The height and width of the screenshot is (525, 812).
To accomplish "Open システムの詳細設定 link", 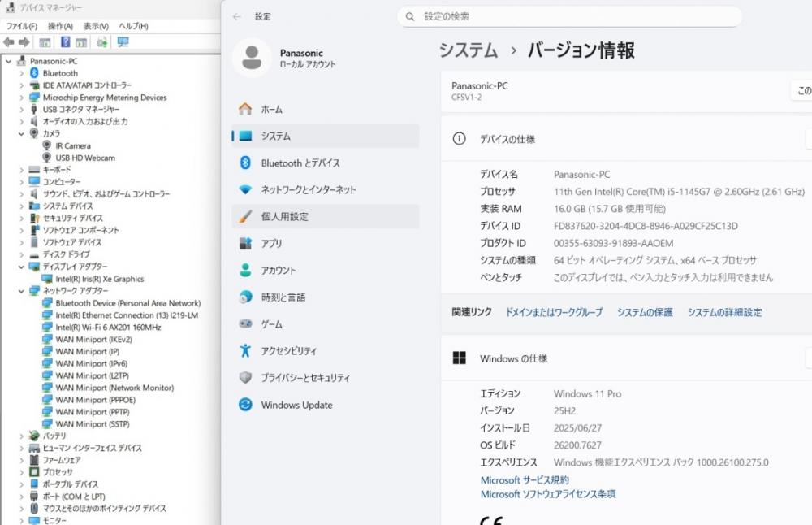I will pyautogui.click(x=724, y=313).
